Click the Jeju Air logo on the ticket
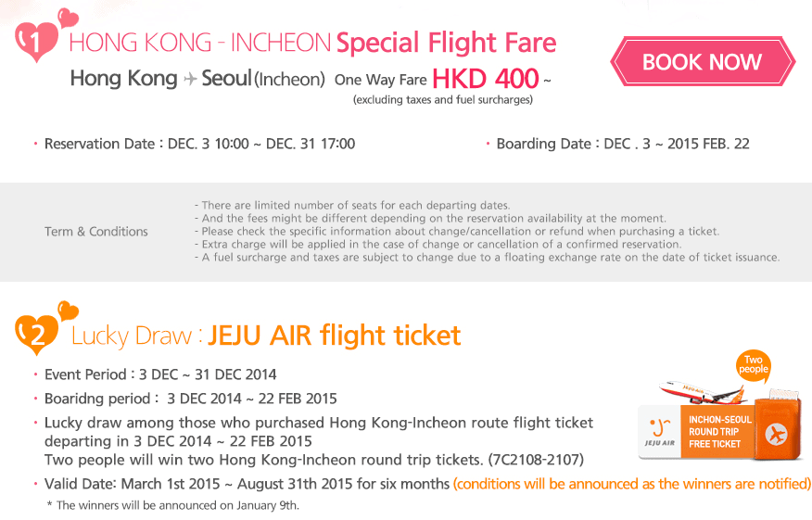812x520 pixels. coord(658,433)
